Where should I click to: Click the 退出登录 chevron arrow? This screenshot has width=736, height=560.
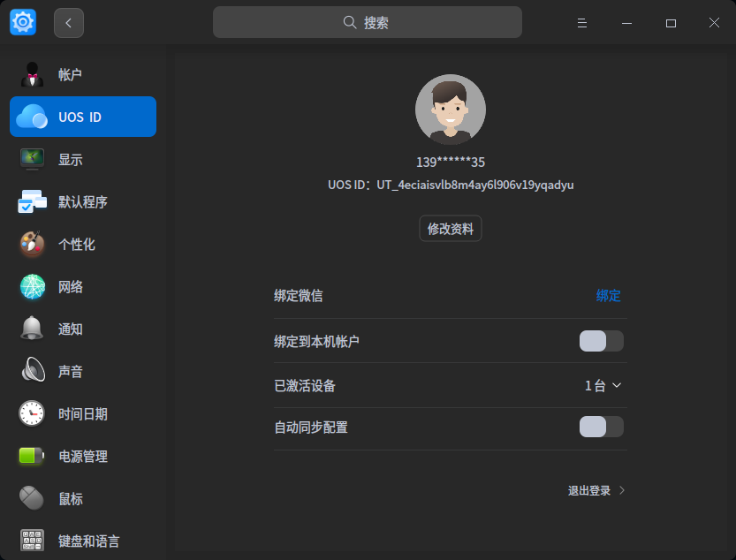pyautogui.click(x=622, y=490)
